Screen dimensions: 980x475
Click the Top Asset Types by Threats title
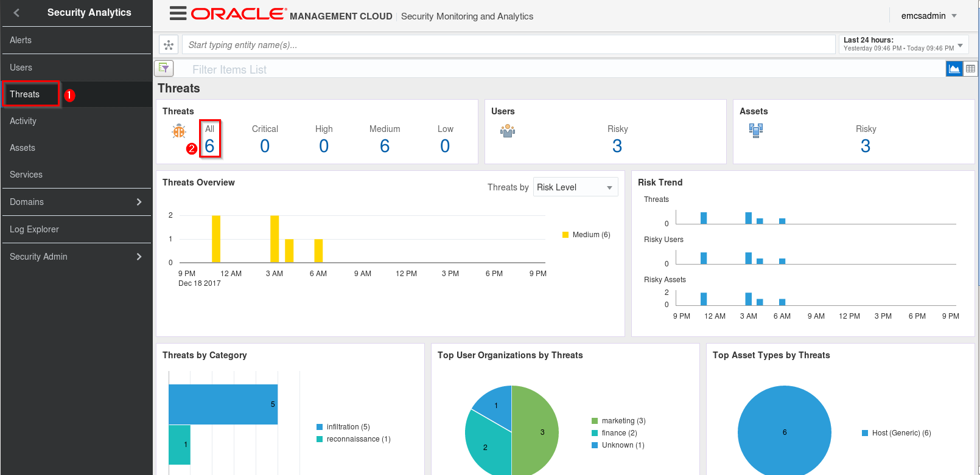771,355
